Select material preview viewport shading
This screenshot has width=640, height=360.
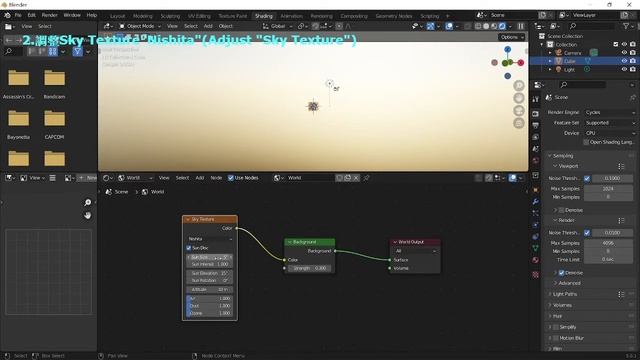click(x=494, y=26)
